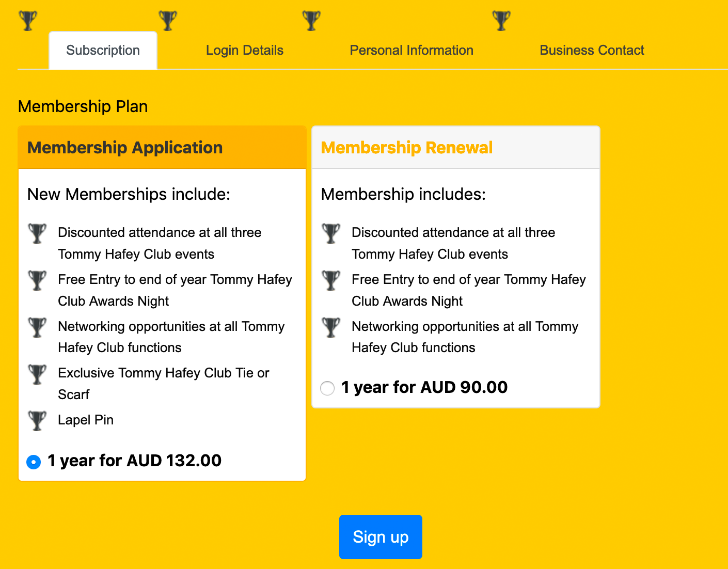Click trophy beside Free Entry in Application card
The width and height of the screenshot is (728, 569).
[x=37, y=280]
